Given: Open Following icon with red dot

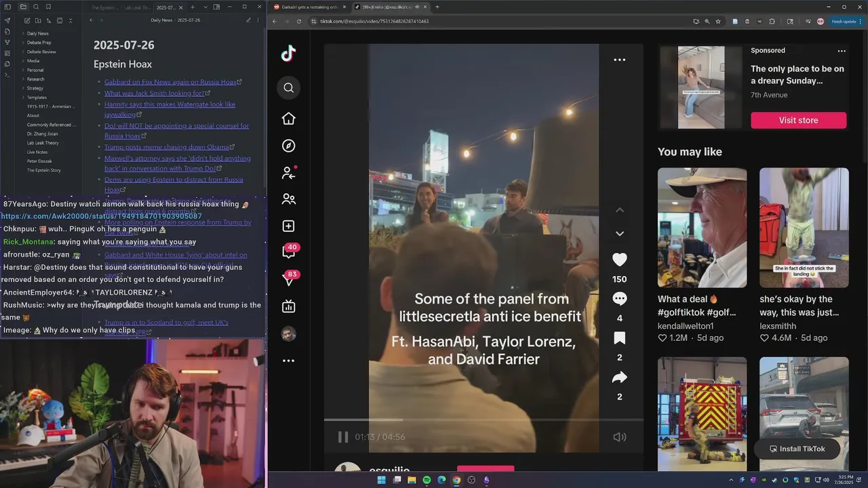Looking at the screenshot, I should click(x=289, y=173).
